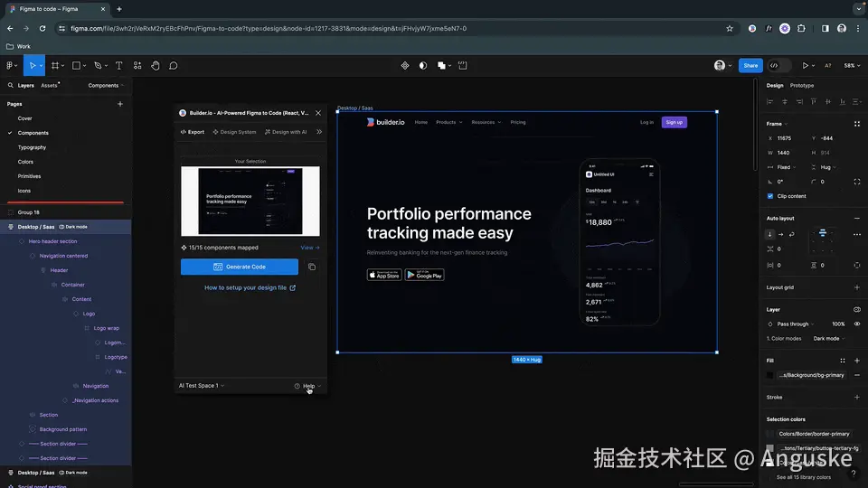Screen dimensions: 868x488
Task: Open the Cover page
Action: [25, 118]
